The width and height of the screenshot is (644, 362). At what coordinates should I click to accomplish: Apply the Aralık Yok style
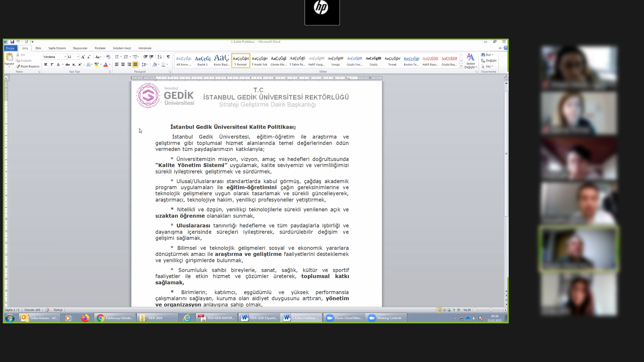[259, 60]
